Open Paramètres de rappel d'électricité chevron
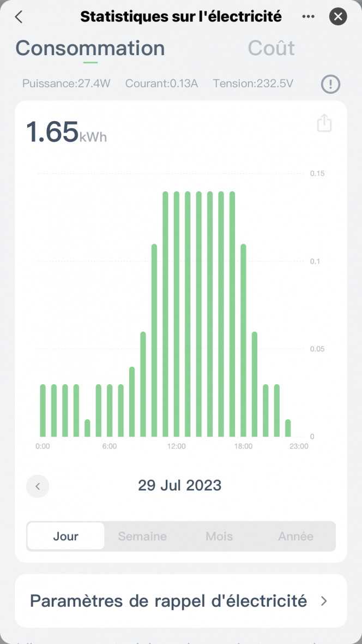Screen dimensions: 362x644 coord(324,601)
